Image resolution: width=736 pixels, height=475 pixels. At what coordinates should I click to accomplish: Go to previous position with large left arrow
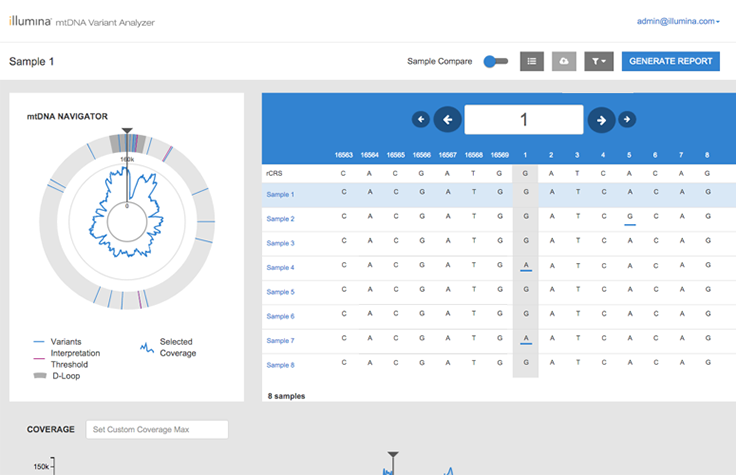click(x=447, y=120)
